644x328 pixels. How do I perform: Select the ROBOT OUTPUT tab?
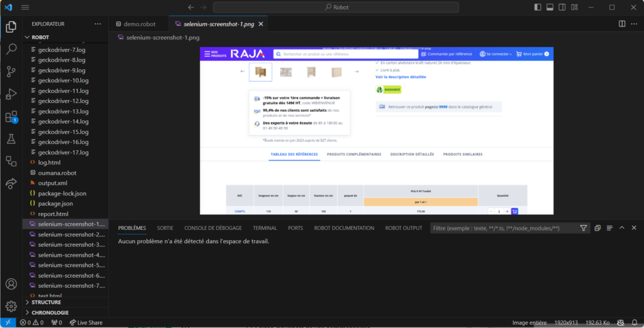click(404, 228)
